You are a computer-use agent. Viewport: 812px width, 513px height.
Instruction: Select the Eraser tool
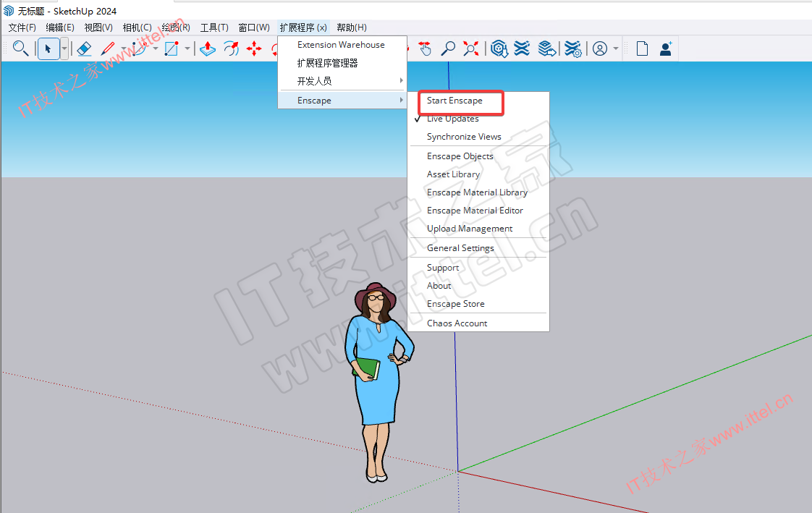coord(84,48)
